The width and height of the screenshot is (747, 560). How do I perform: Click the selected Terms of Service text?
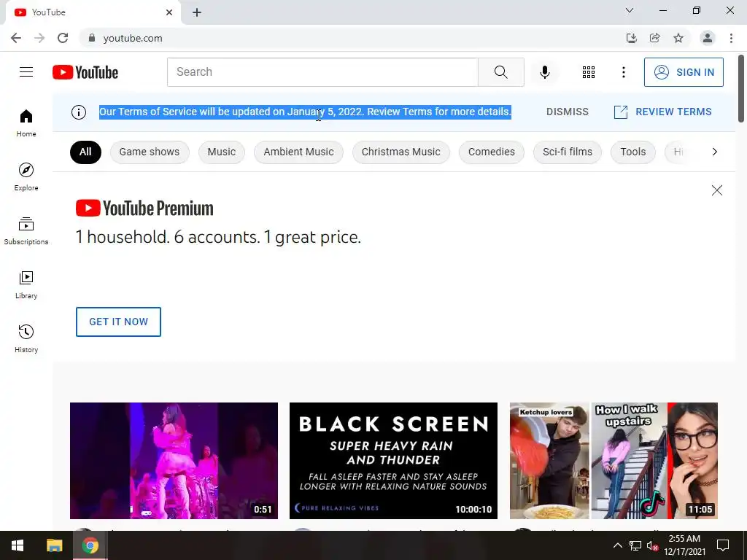coord(305,112)
